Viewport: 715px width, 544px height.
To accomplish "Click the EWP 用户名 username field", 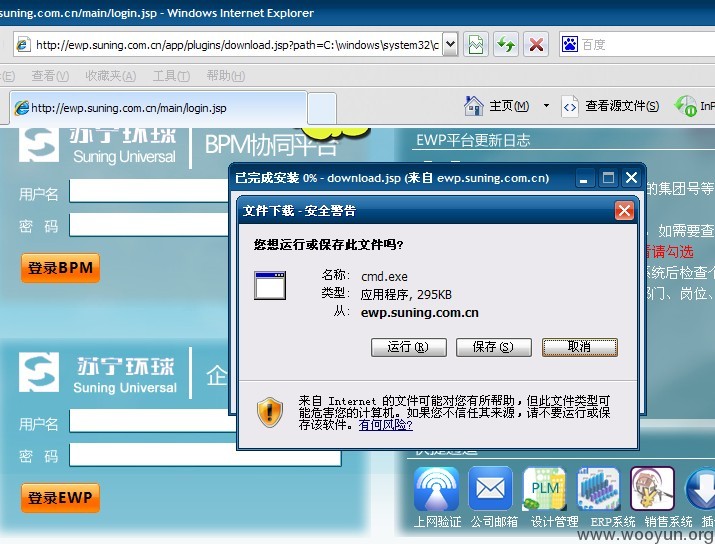I will [x=153, y=420].
